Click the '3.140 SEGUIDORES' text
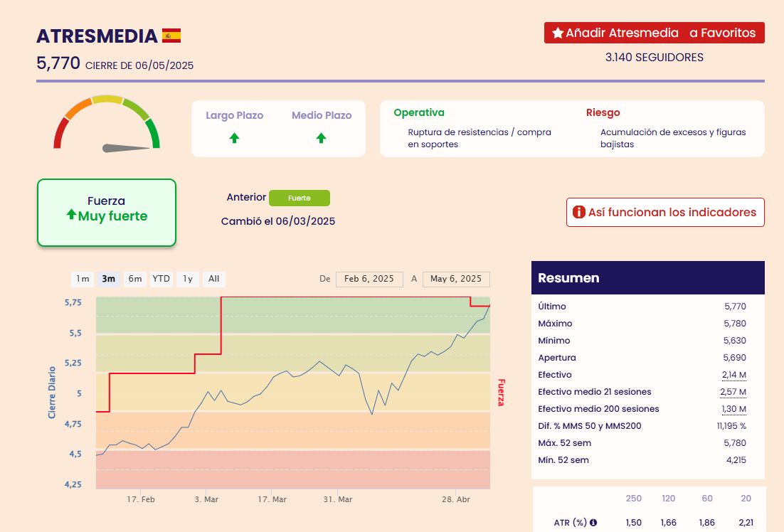Image resolution: width=784 pixels, height=532 pixels. [x=654, y=58]
